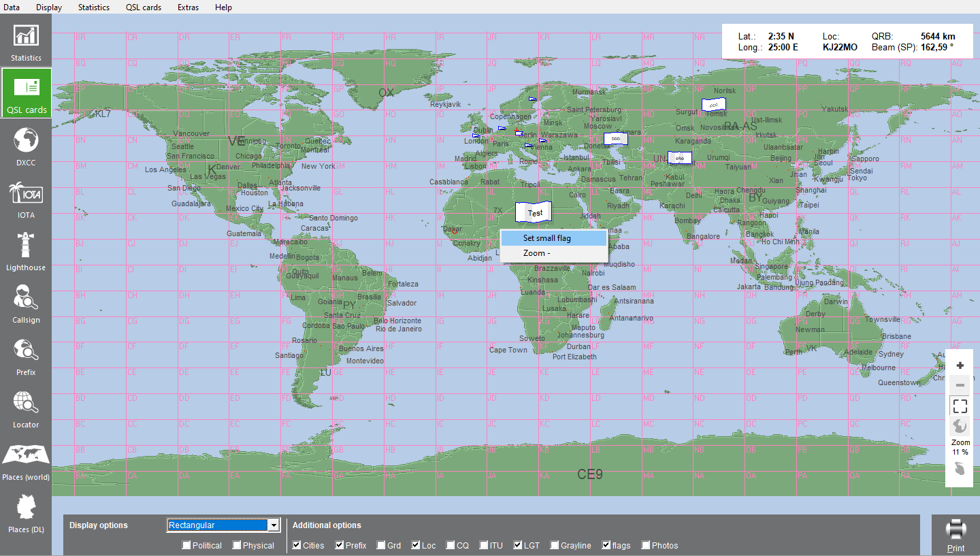
Task: Zoom in with the plus button
Action: [x=960, y=365]
